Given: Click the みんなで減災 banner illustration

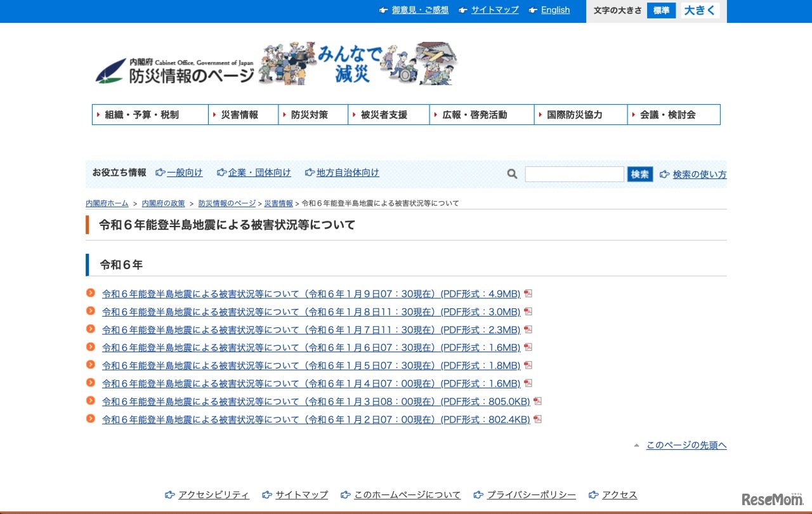Looking at the screenshot, I should point(358,63).
